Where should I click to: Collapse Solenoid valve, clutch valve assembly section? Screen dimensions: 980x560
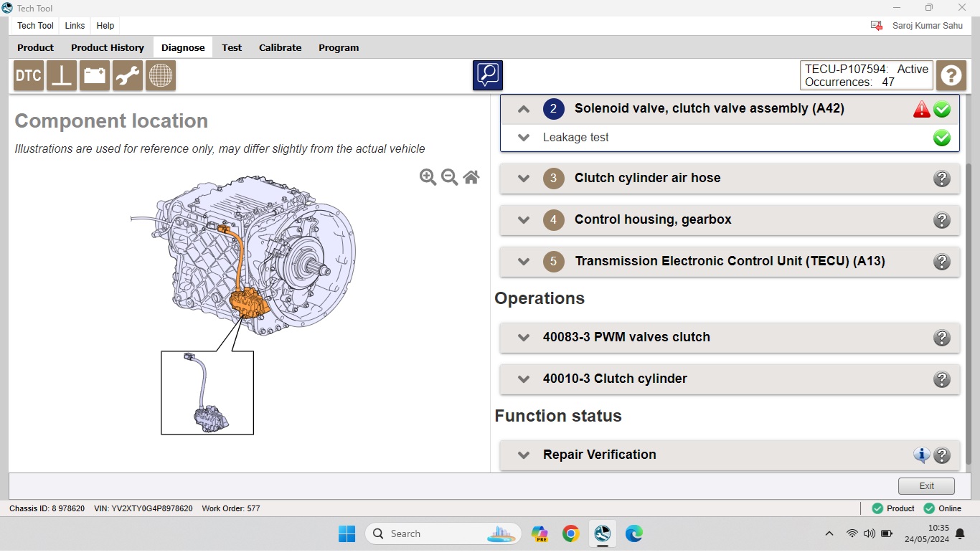[524, 109]
